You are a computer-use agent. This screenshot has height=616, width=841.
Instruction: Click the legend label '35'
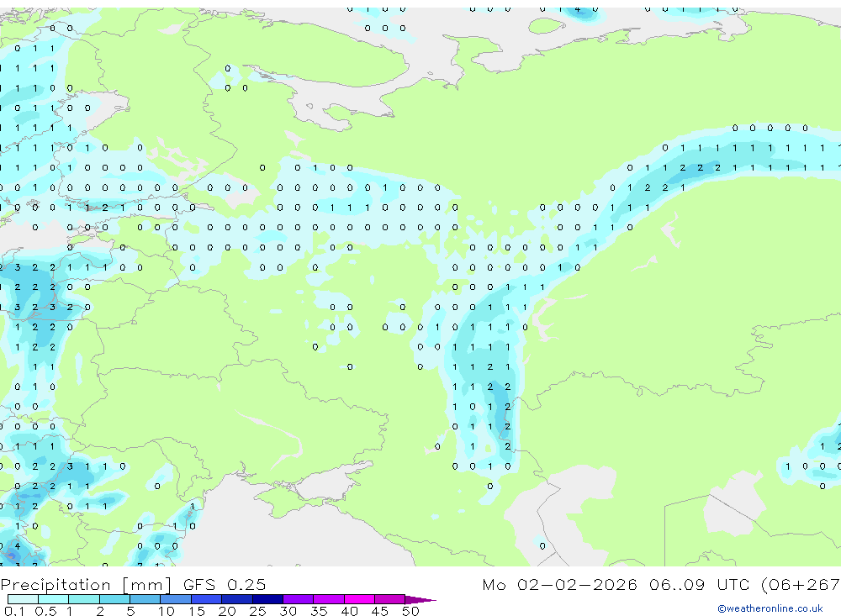tap(319, 611)
